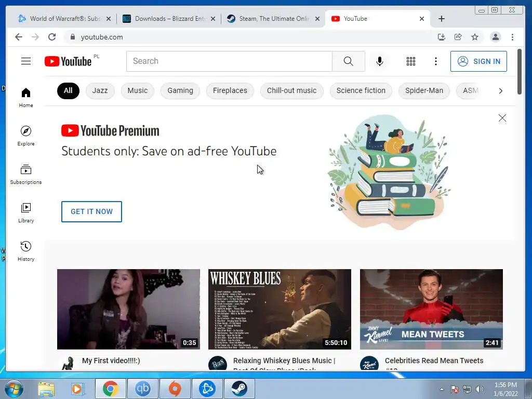Screen dimensions: 532x399
Task: Select the Chill-out music chip
Action: coord(291,90)
